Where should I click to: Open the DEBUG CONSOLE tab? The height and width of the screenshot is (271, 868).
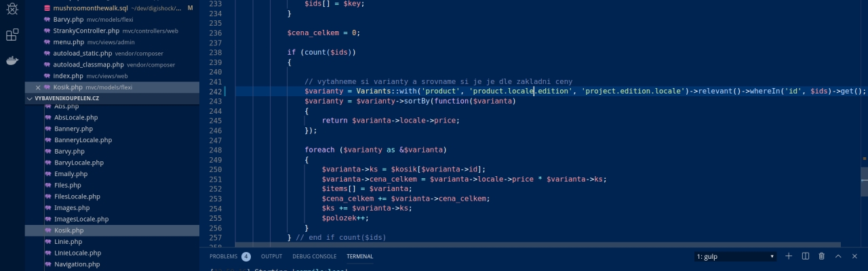point(314,257)
